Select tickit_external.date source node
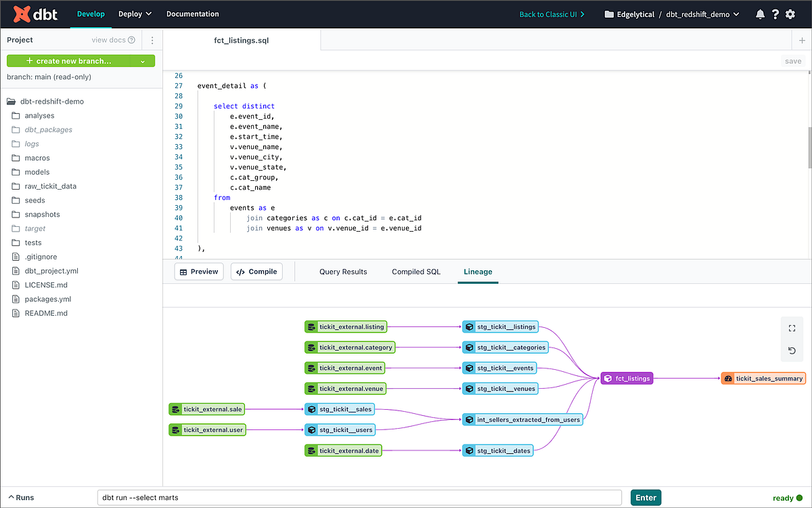The width and height of the screenshot is (812, 508). pyautogui.click(x=343, y=450)
